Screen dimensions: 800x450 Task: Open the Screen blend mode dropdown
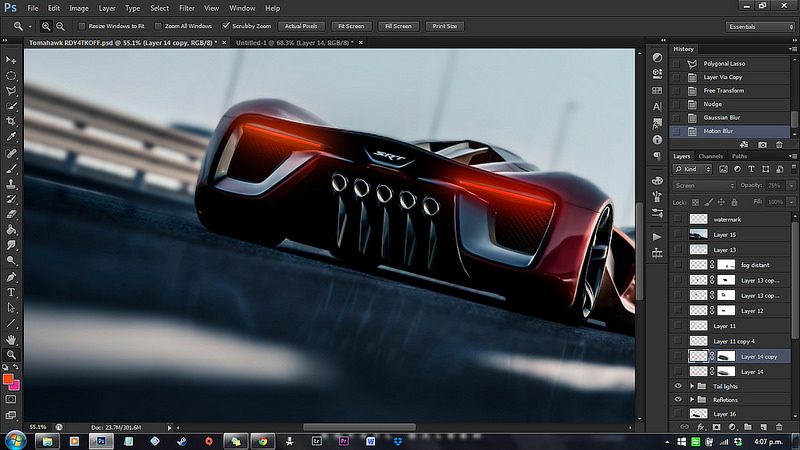tap(705, 185)
